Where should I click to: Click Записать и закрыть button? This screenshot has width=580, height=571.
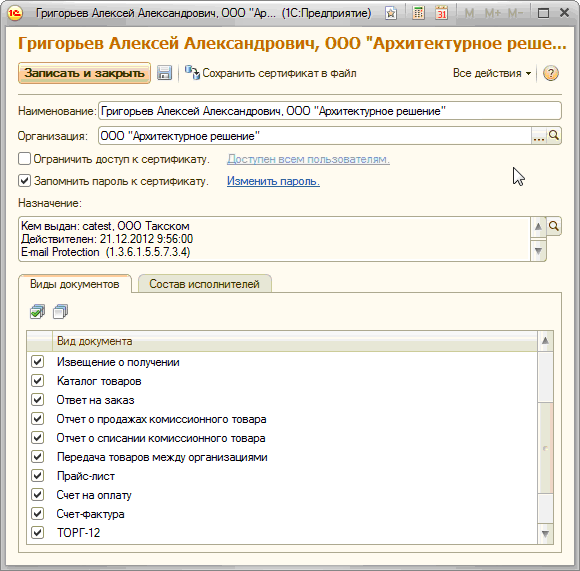pos(84,73)
